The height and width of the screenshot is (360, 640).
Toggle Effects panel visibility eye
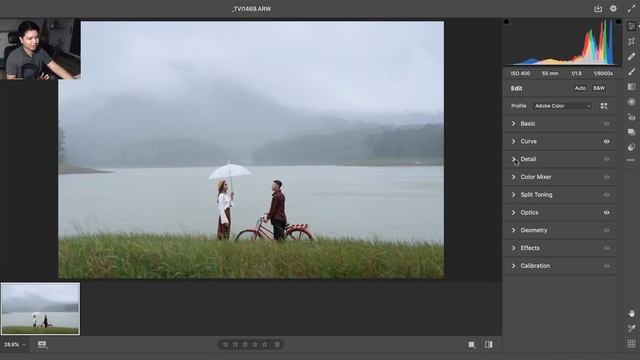tap(607, 248)
